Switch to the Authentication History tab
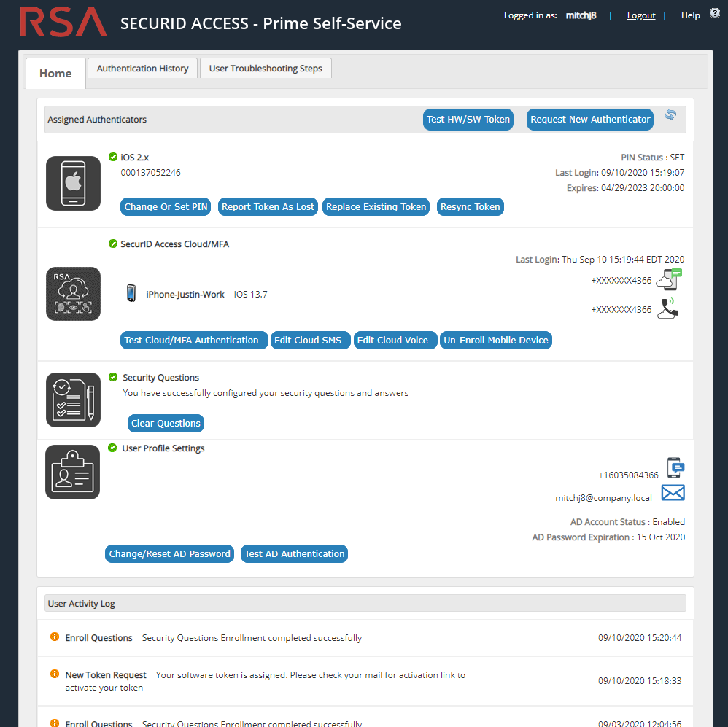Image resolution: width=728 pixels, height=727 pixels. point(142,68)
